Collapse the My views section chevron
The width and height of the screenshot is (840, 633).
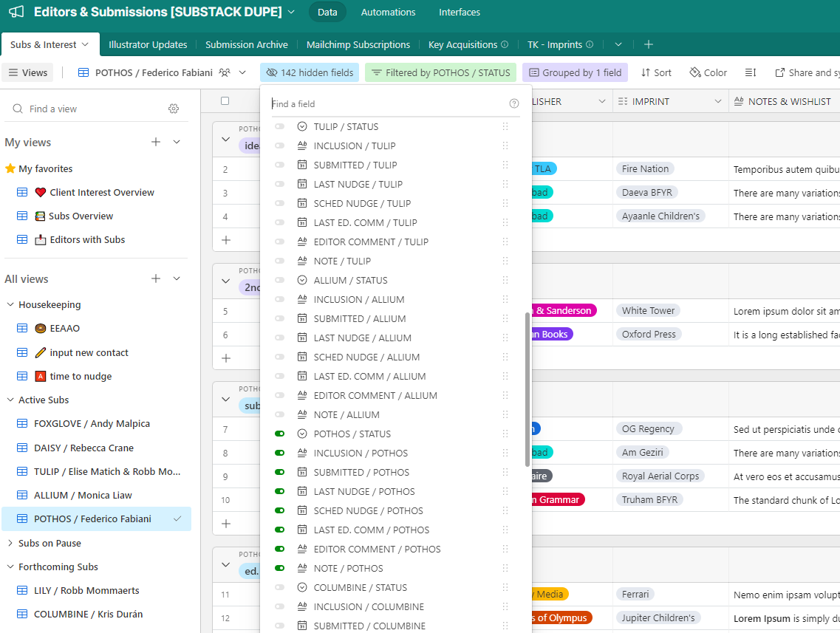coord(177,142)
